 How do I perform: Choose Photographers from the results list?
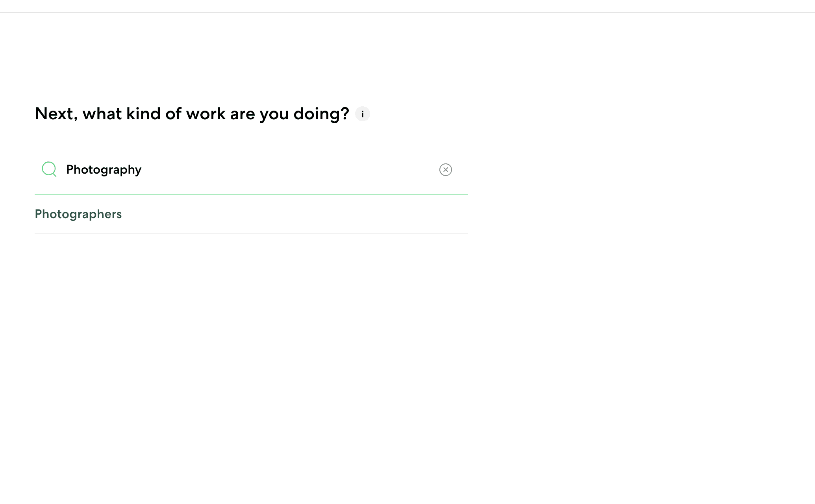pyautogui.click(x=251, y=214)
